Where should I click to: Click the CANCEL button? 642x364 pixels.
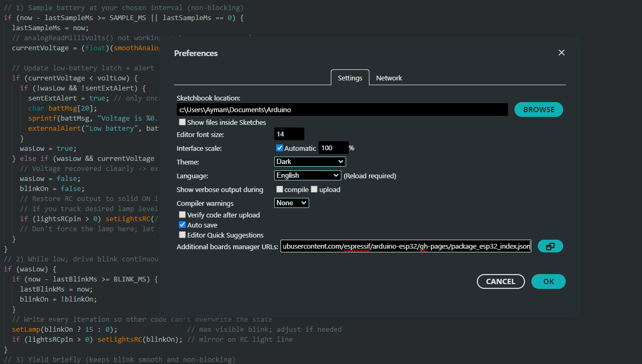tap(501, 281)
